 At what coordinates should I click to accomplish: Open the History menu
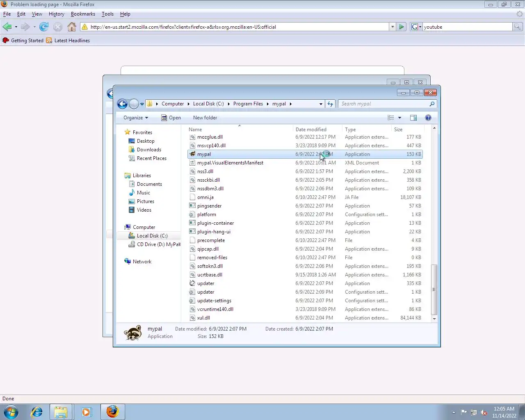pos(57,14)
